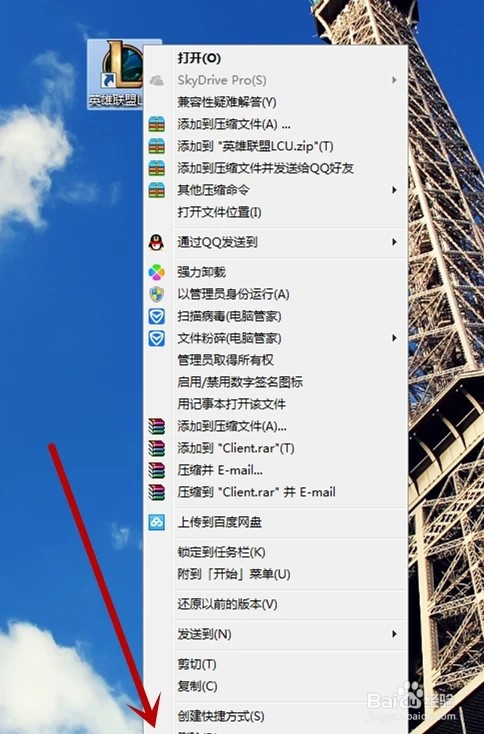The width and height of the screenshot is (484, 734).
Task: Click the shield icon beside 以管理员身份运行
Action: click(x=156, y=294)
